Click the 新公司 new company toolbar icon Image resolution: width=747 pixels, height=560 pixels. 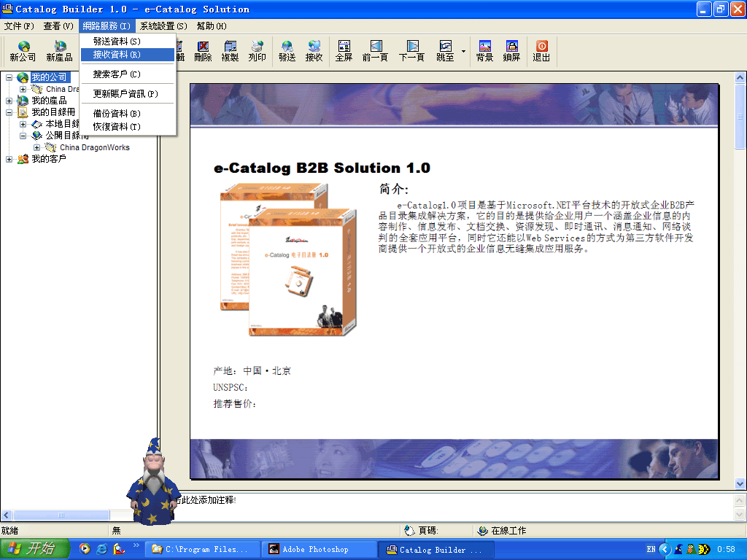pyautogui.click(x=23, y=51)
